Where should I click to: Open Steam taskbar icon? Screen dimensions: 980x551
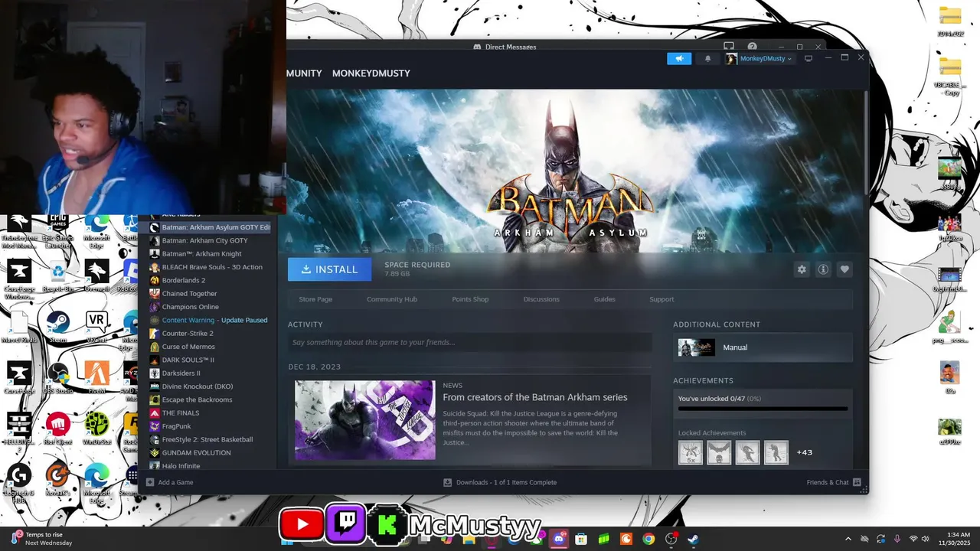(x=693, y=539)
